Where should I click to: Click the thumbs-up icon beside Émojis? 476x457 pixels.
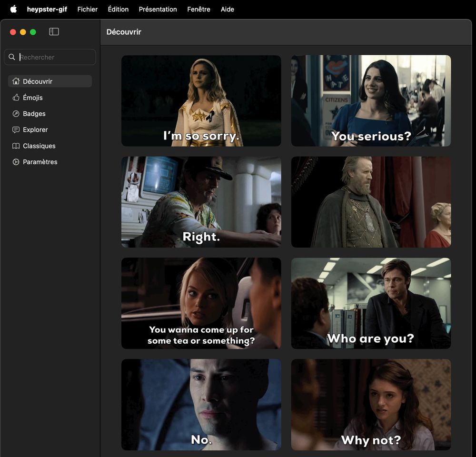16,98
